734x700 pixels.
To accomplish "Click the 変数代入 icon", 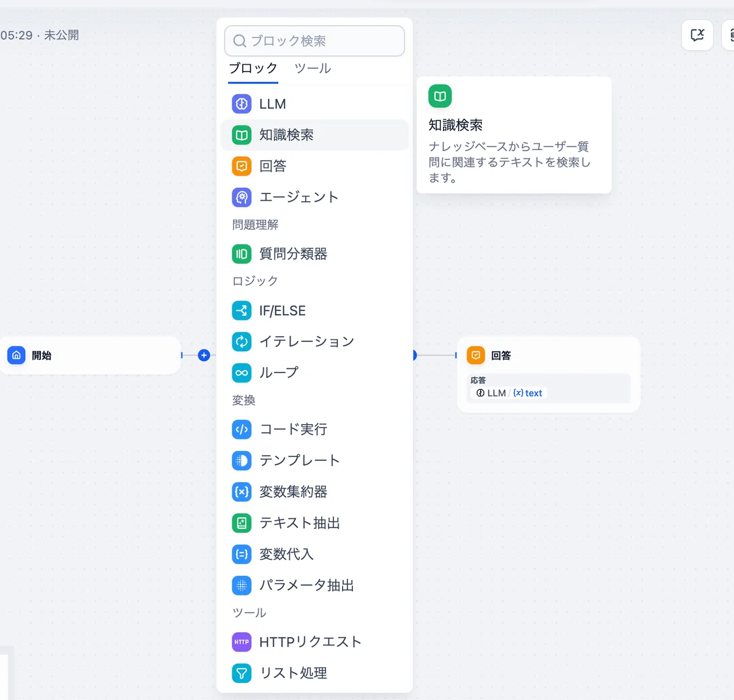I will click(242, 554).
